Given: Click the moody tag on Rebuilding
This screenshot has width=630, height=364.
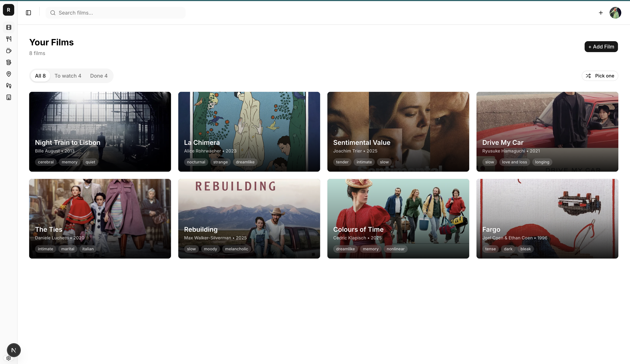Looking at the screenshot, I should point(210,249).
